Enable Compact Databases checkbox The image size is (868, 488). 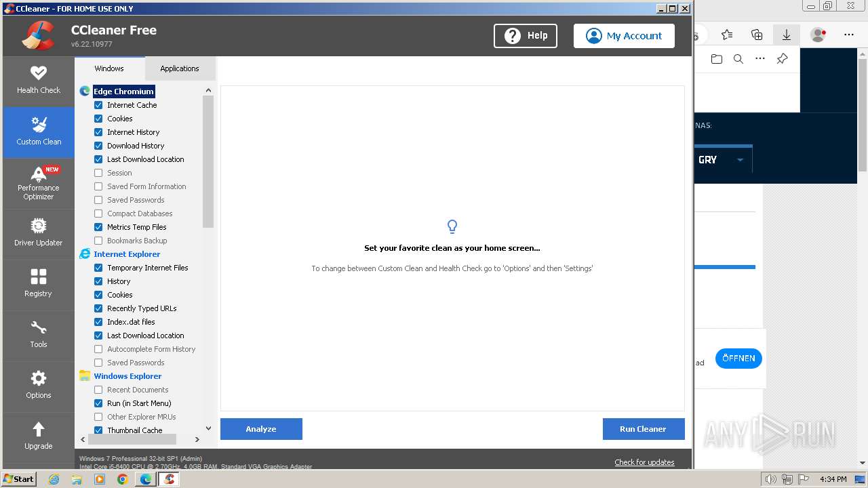coord(98,213)
